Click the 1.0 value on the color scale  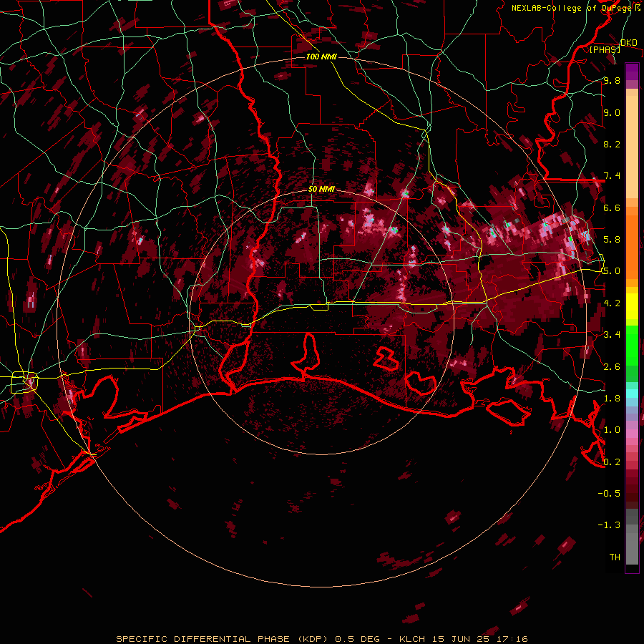click(x=612, y=430)
